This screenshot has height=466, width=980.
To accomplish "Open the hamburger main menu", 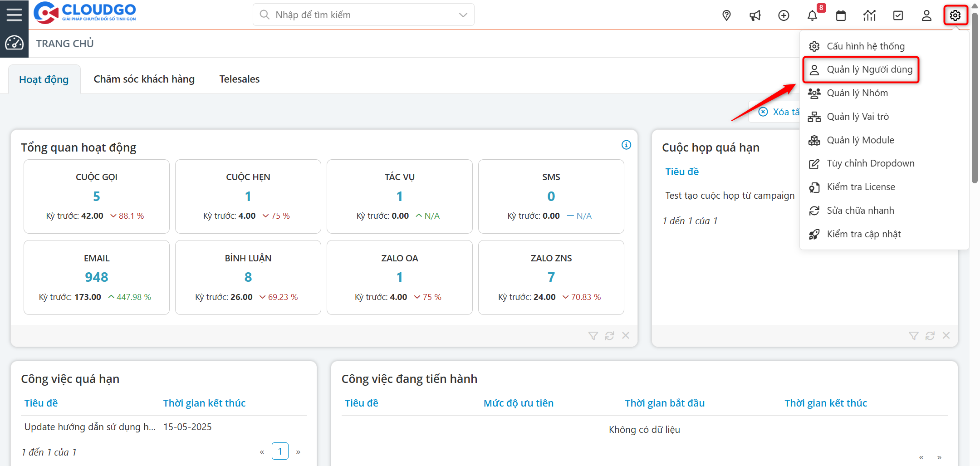I will [14, 15].
